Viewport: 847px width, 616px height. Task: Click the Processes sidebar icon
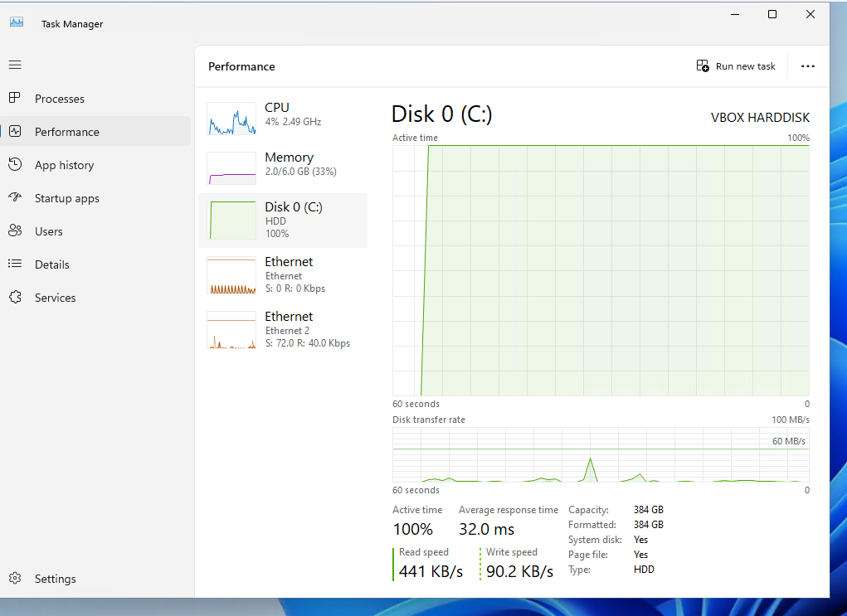(x=15, y=99)
